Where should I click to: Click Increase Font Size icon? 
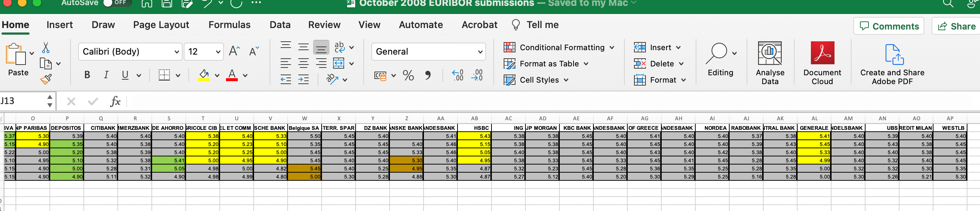[234, 51]
